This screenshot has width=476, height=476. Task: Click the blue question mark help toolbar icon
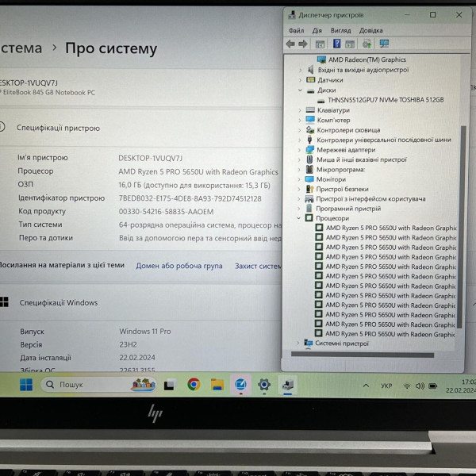point(336,44)
